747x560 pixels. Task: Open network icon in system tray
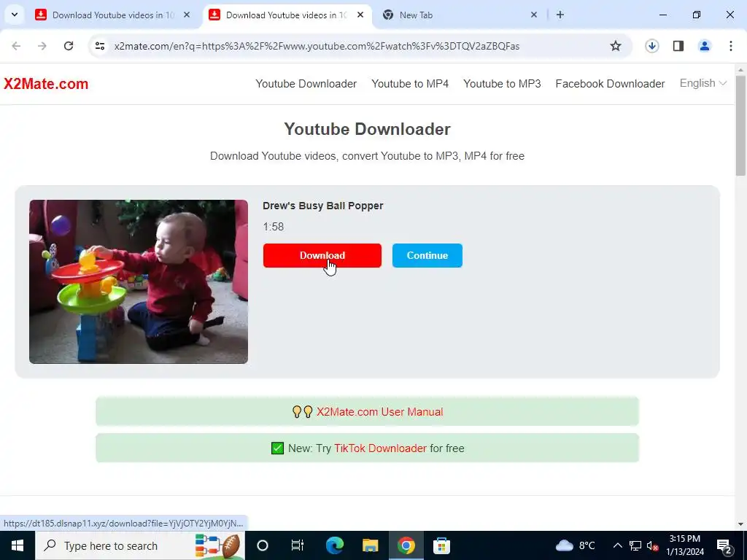click(x=635, y=545)
